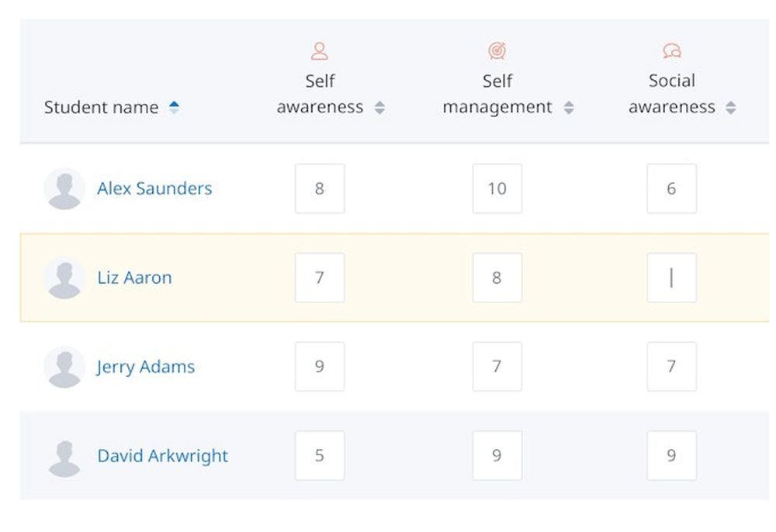Click the Social awareness speech bubbles icon
776x532 pixels.
click(x=671, y=51)
